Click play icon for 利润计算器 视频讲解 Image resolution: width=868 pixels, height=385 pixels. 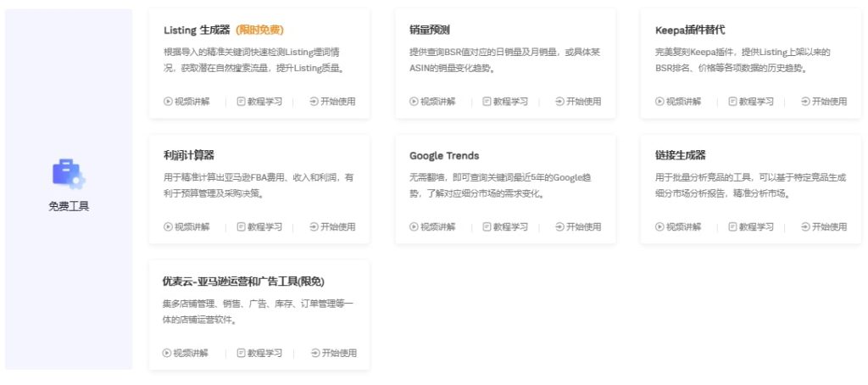click(x=168, y=226)
